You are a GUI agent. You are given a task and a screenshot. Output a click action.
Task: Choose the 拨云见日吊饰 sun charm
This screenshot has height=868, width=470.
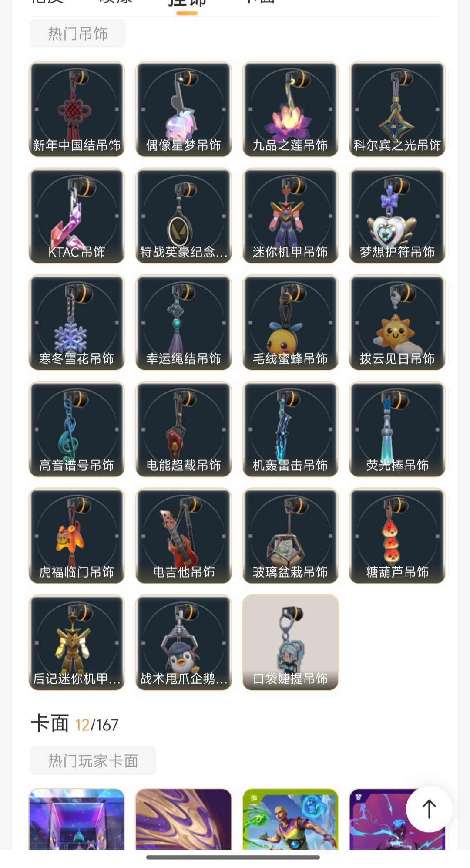[x=397, y=322]
